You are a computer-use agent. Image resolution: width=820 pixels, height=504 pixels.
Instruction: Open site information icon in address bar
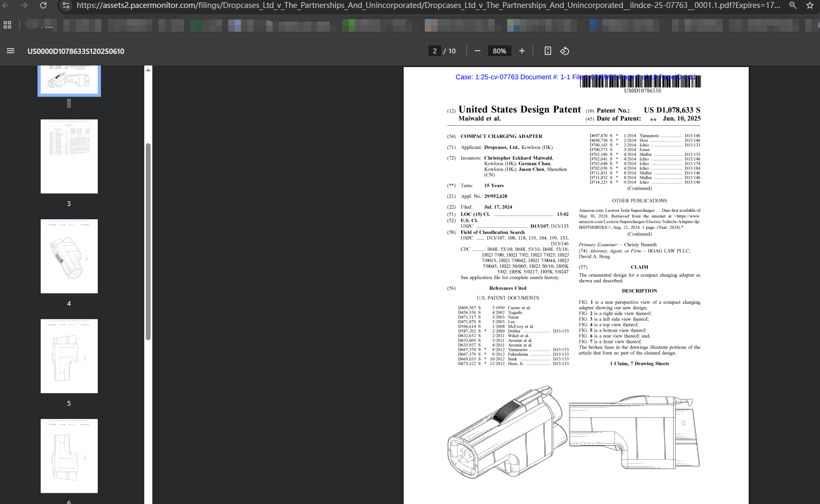point(66,5)
